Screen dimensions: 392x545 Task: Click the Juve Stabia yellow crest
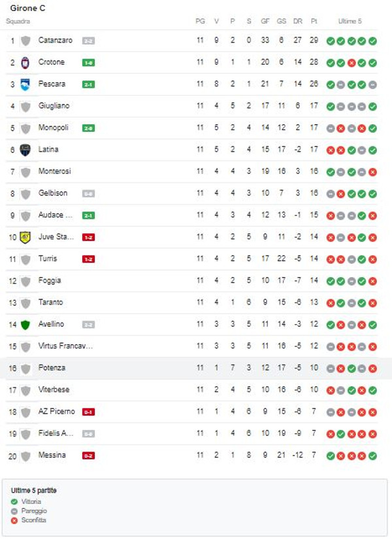[x=25, y=237]
